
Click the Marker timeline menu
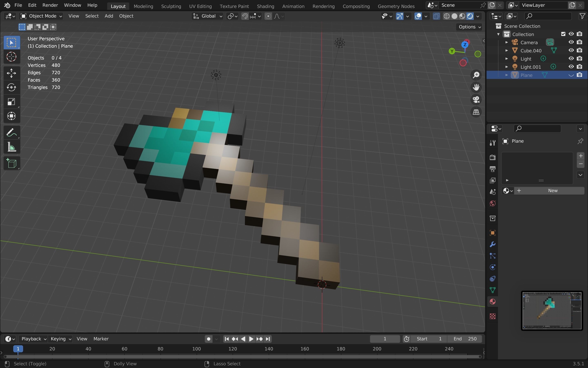point(101,339)
